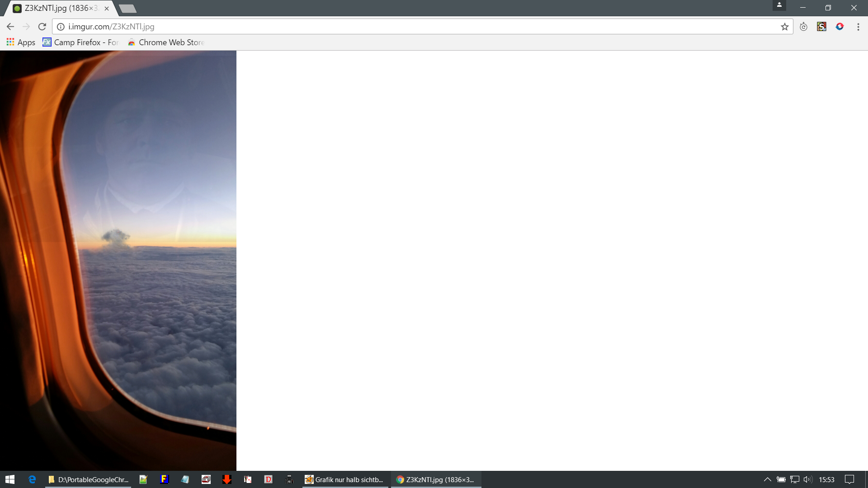
Task: Close the Z3KzNTl.jpg tab
Action: click(x=107, y=8)
